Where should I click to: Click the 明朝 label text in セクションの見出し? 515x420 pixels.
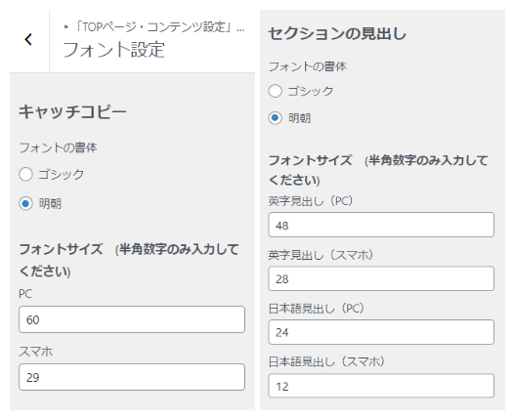pos(300,118)
